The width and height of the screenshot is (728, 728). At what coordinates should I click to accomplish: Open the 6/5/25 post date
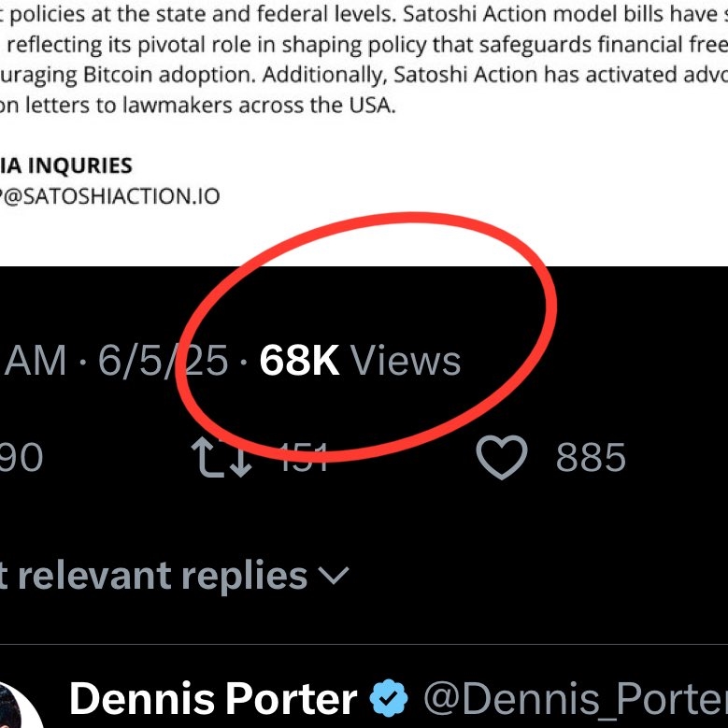tap(163, 361)
